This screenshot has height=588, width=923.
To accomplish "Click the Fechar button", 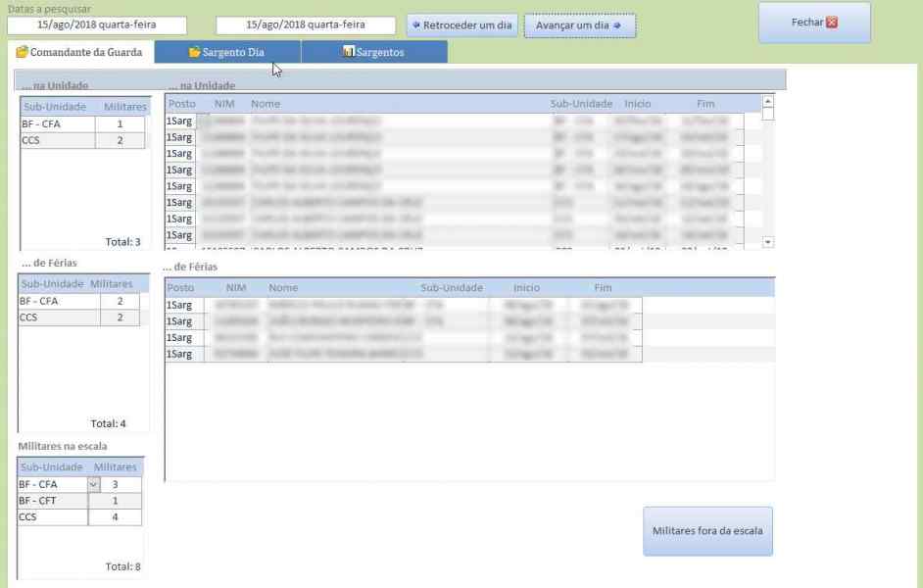I will (813, 23).
